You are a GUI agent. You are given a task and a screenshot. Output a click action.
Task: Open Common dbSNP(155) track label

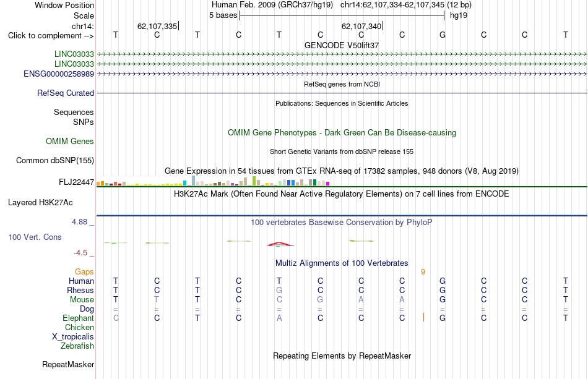click(55, 160)
